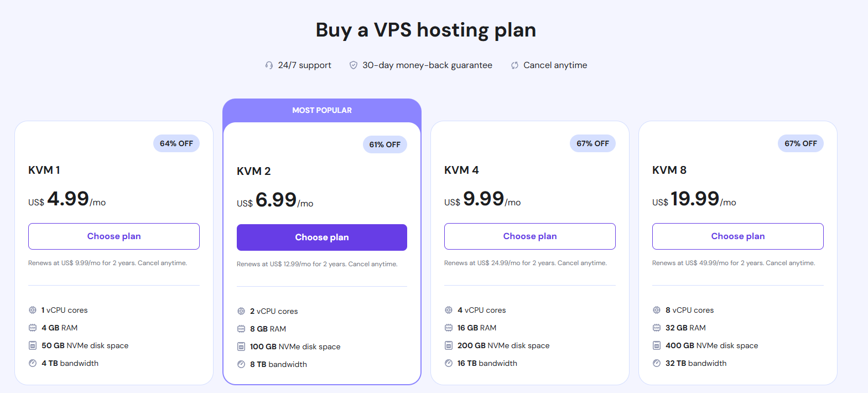Viewport: 868px width, 393px height.
Task: Select Choose plan for KVM 4
Action: 530,236
